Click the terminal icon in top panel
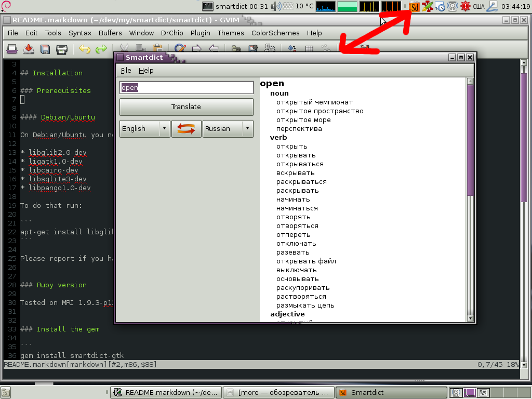Viewport: 532px width, 399px height. tap(208, 6)
